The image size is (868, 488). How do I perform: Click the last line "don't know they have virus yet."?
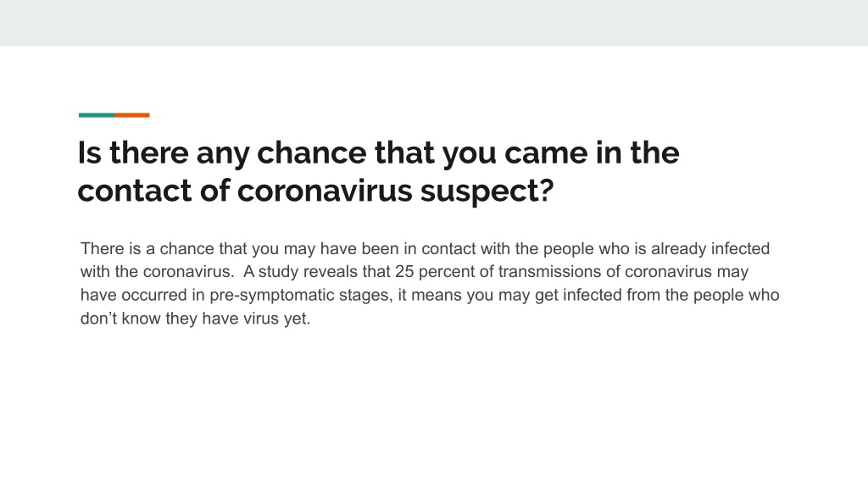click(196, 319)
